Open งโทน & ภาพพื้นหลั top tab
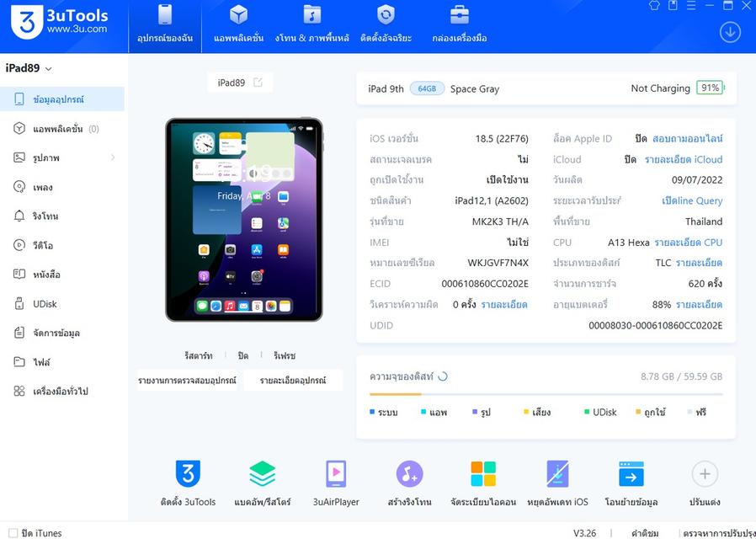The height and width of the screenshot is (539, 756). tap(312, 26)
